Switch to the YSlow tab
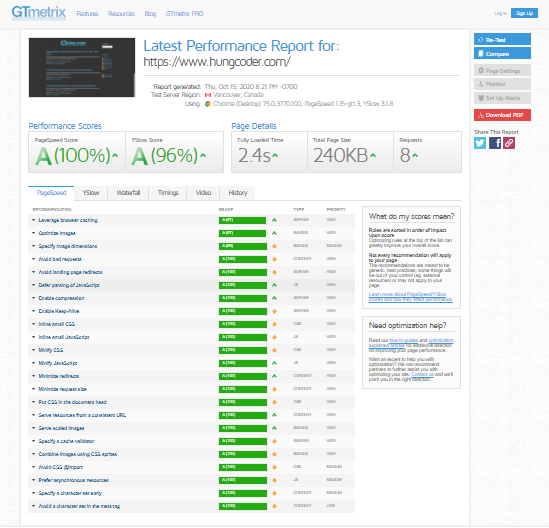Screen dimensions: 549x528 pos(91,193)
